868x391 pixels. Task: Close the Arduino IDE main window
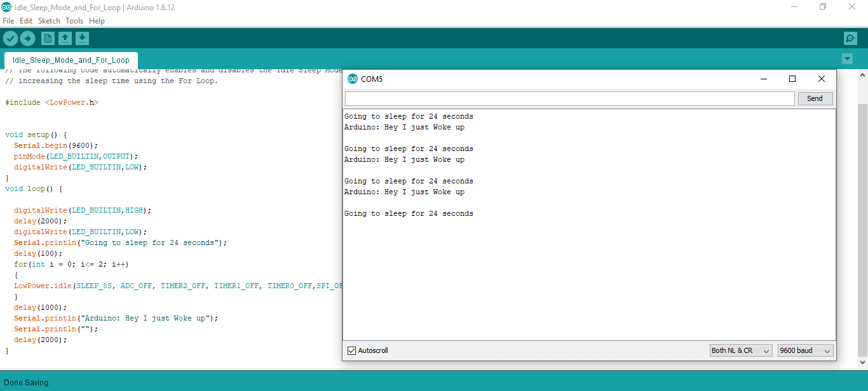(853, 7)
